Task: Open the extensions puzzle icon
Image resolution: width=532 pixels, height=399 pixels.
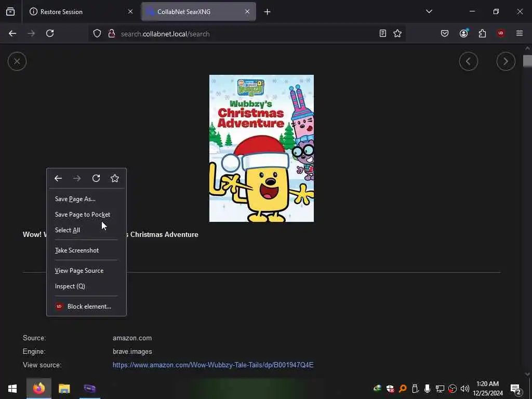Action: click(482, 33)
